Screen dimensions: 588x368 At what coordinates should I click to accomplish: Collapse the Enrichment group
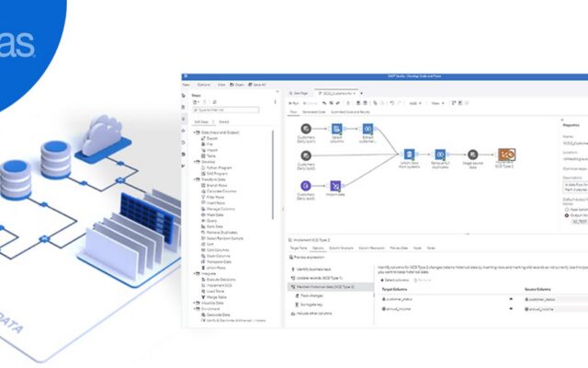(195, 309)
